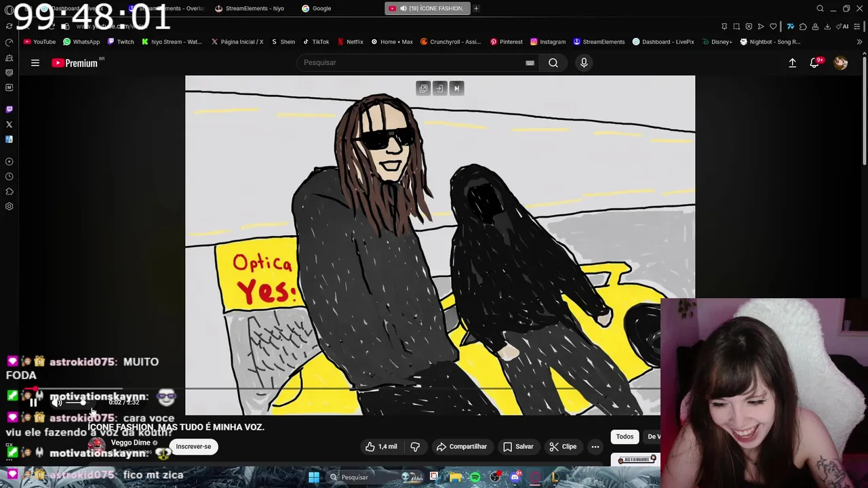Open the WhatsApp bookmark
Screen dimensions: 868x488
pos(81,41)
